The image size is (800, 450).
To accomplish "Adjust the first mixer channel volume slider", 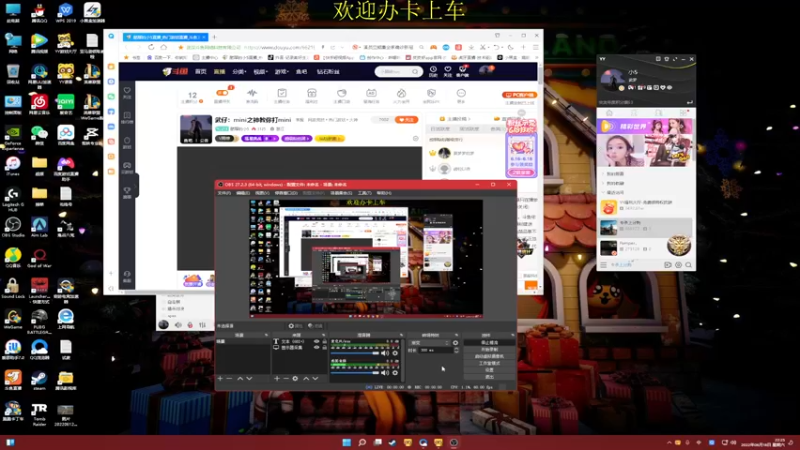I will [355, 353].
